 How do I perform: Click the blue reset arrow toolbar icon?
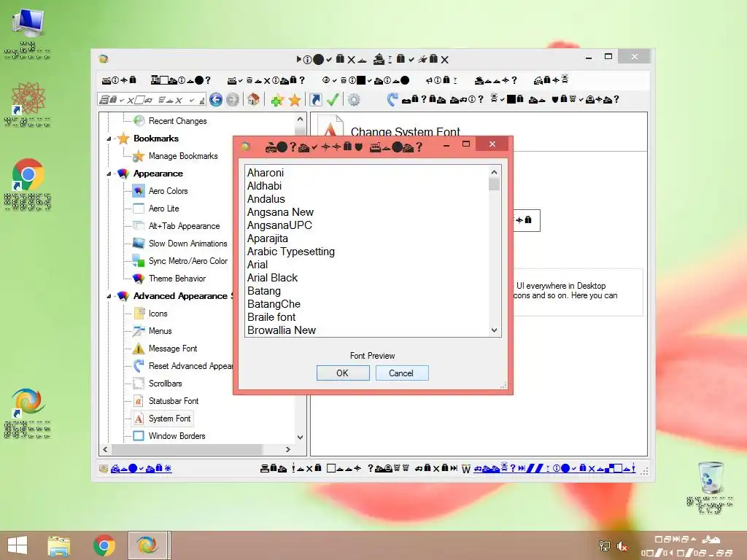[x=392, y=99]
